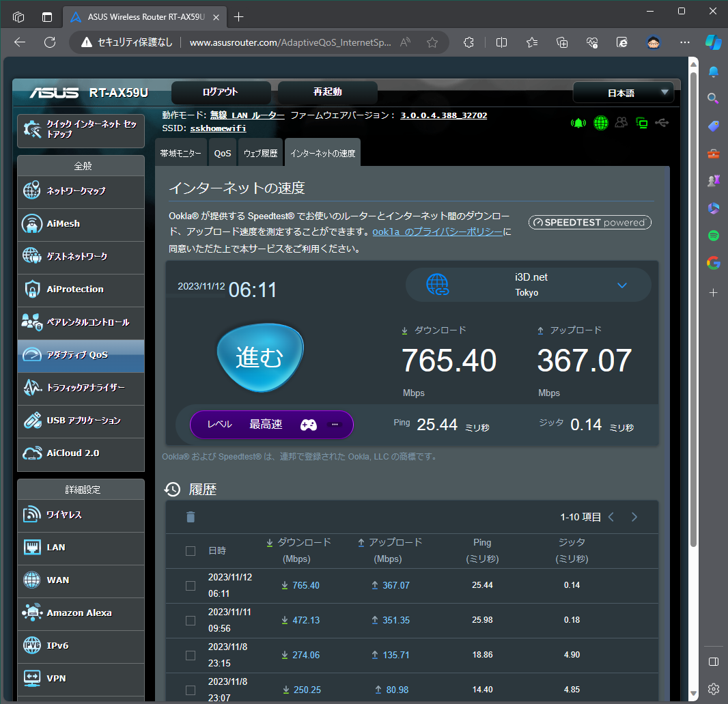This screenshot has width=728, height=704.
Task: Open the Quick Internet Setup (クイックインターネットセットアップ)
Action: point(81,130)
